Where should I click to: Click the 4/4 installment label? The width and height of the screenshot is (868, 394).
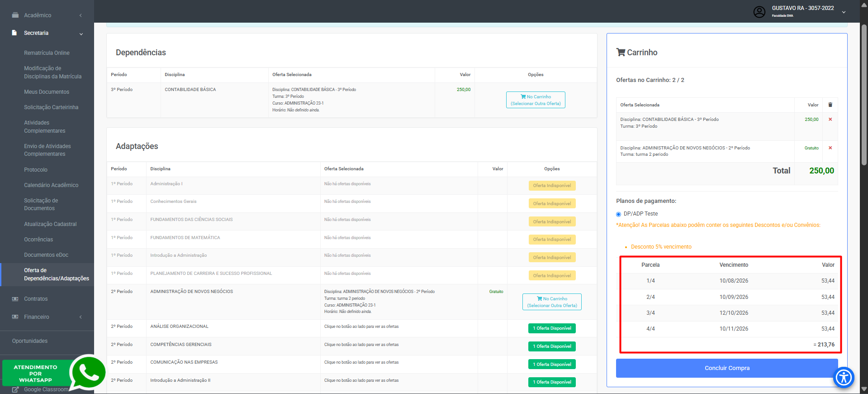[x=650, y=329]
